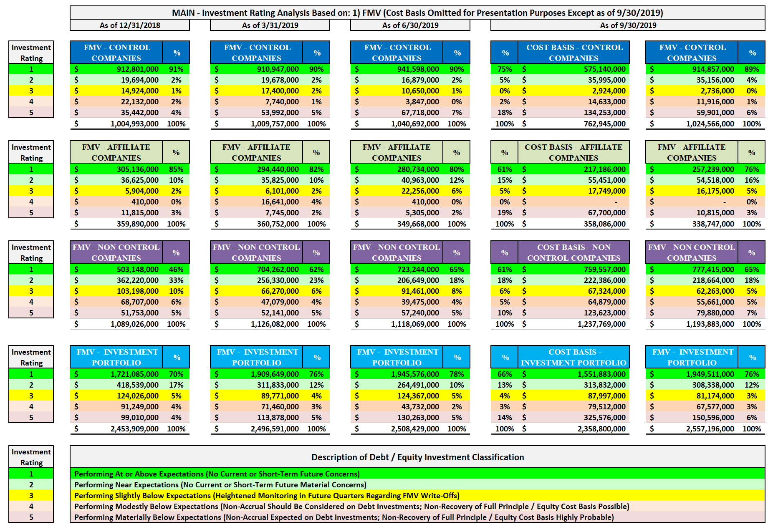
Task: Click the yellow rating 3 row label
Action: [31, 91]
